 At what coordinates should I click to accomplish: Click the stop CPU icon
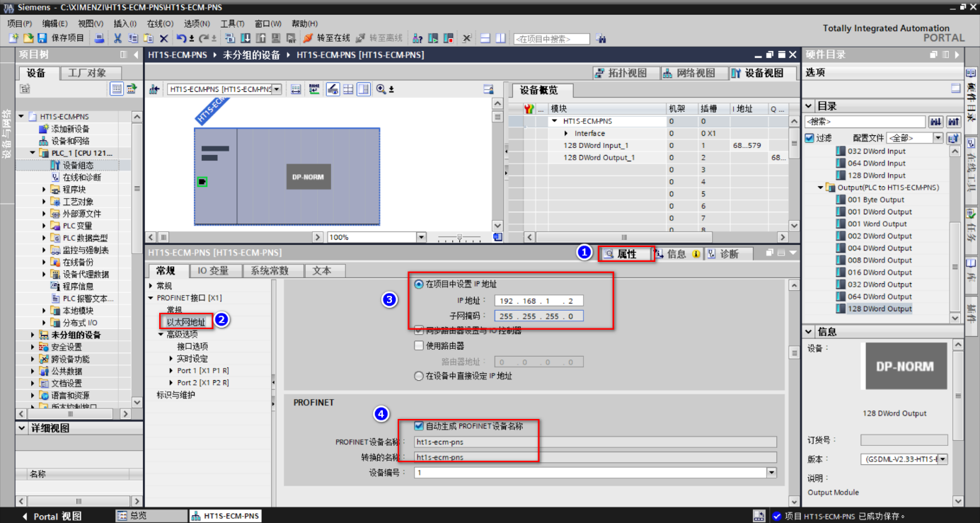pos(449,38)
